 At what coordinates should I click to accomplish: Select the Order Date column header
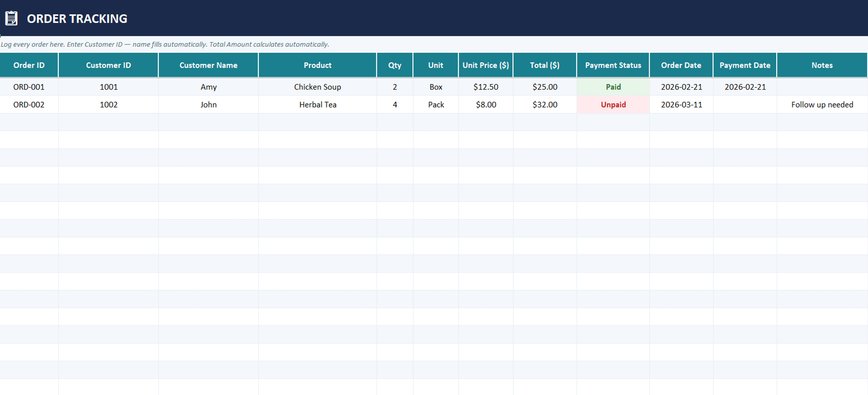681,65
